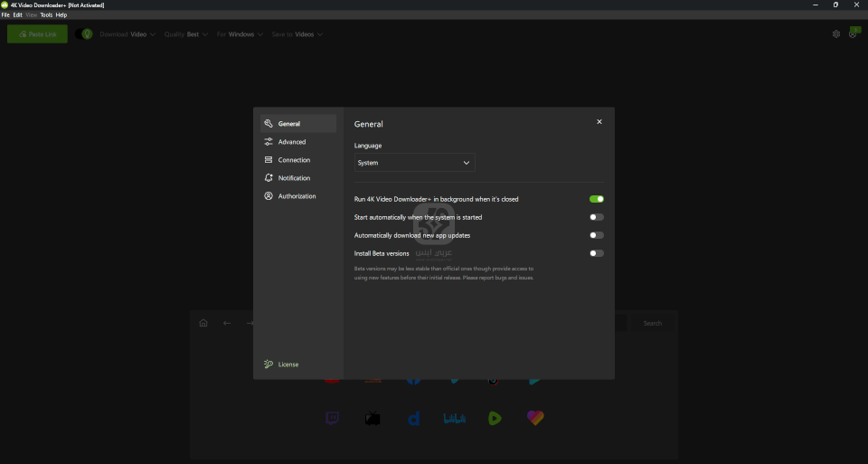Open the Niconico TV site icon

point(373,418)
